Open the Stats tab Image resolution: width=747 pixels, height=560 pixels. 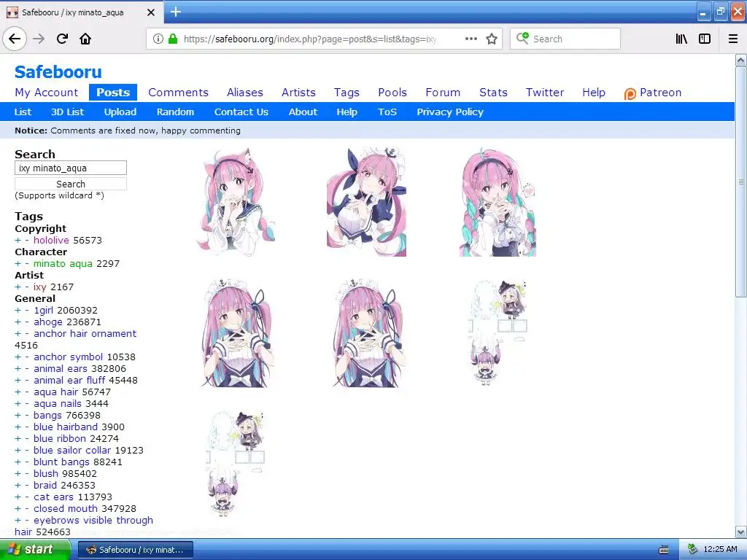tap(493, 93)
